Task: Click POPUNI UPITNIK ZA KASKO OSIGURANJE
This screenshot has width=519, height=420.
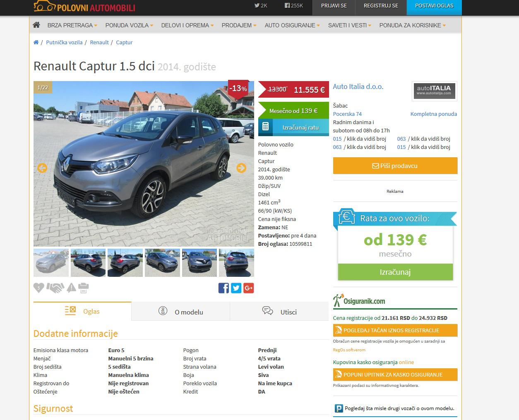Action: (395, 374)
